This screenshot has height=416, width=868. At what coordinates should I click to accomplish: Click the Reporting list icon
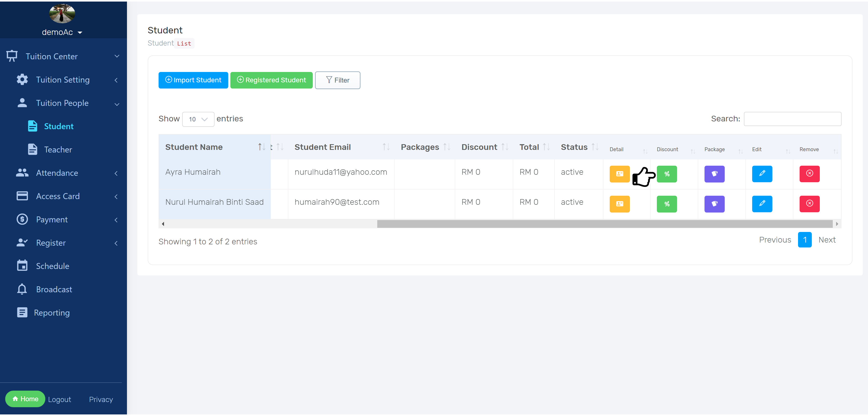click(x=22, y=312)
